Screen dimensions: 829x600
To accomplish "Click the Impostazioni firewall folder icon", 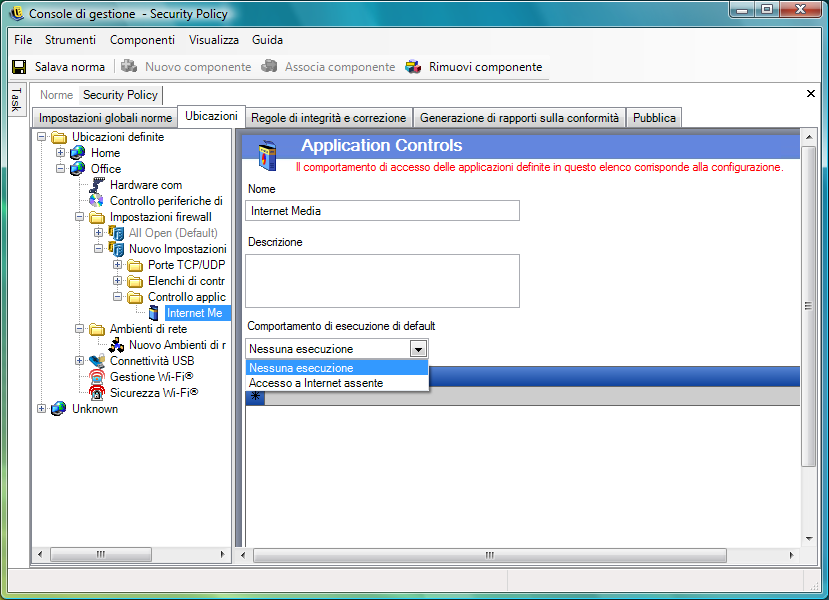I will (x=97, y=217).
